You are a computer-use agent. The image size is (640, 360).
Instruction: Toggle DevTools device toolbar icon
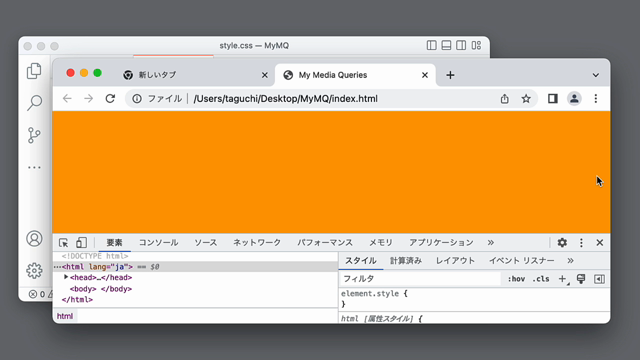(x=81, y=242)
